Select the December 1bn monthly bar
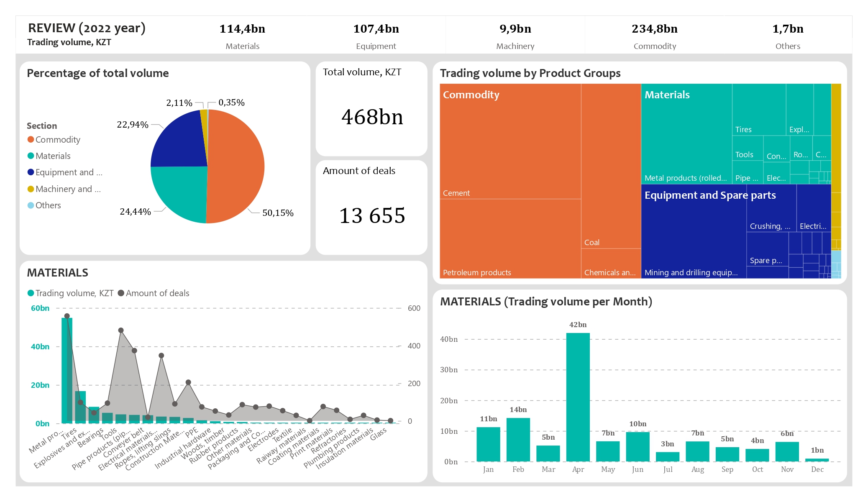The height and width of the screenshot is (502, 868). pyautogui.click(x=817, y=460)
